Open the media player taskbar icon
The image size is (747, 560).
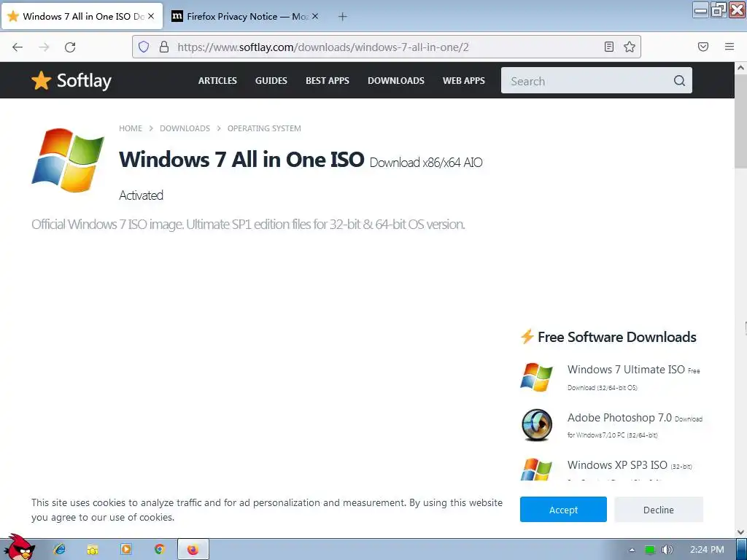tap(126, 550)
